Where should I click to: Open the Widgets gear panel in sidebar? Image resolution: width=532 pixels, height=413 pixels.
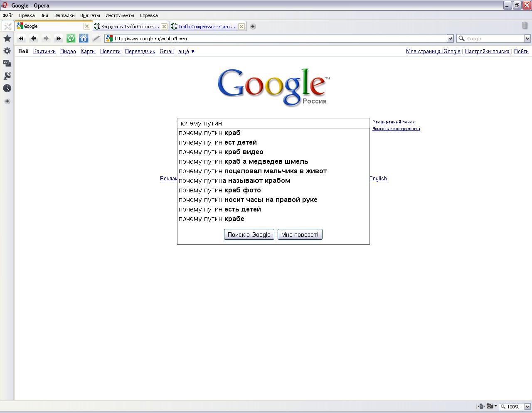coord(7,51)
